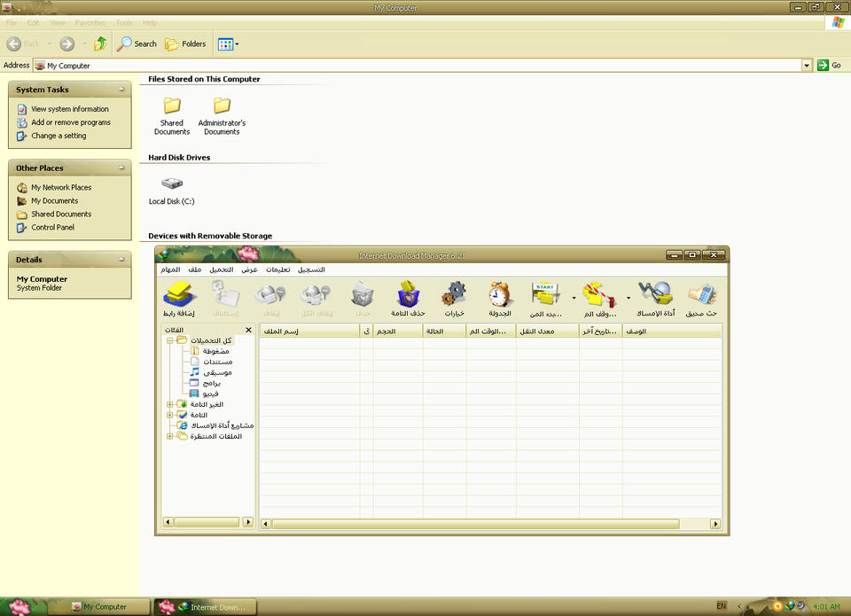Image resolution: width=851 pixels, height=616 pixels.
Task: Open Control Panel link
Action: (x=52, y=228)
